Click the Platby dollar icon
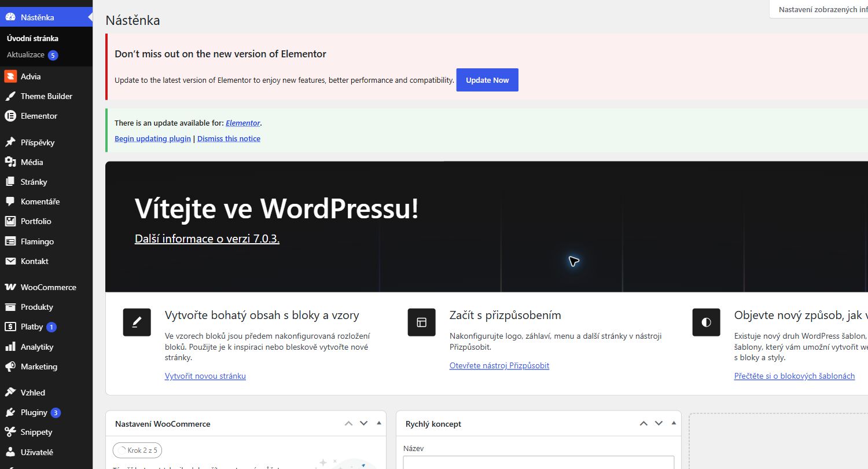Image resolution: width=868 pixels, height=469 pixels. click(x=10, y=327)
